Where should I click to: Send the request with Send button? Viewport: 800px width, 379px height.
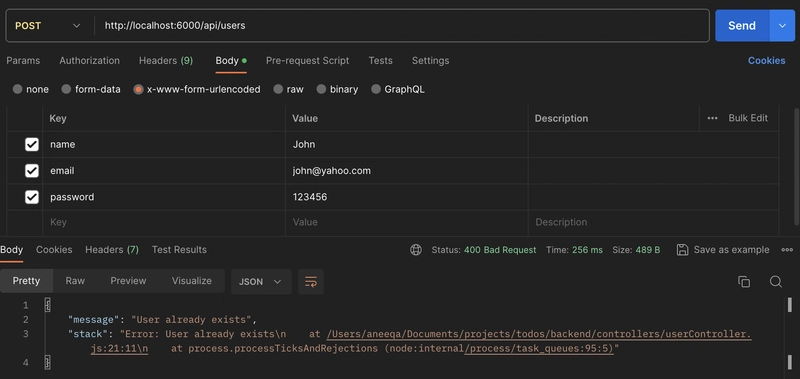(x=742, y=26)
